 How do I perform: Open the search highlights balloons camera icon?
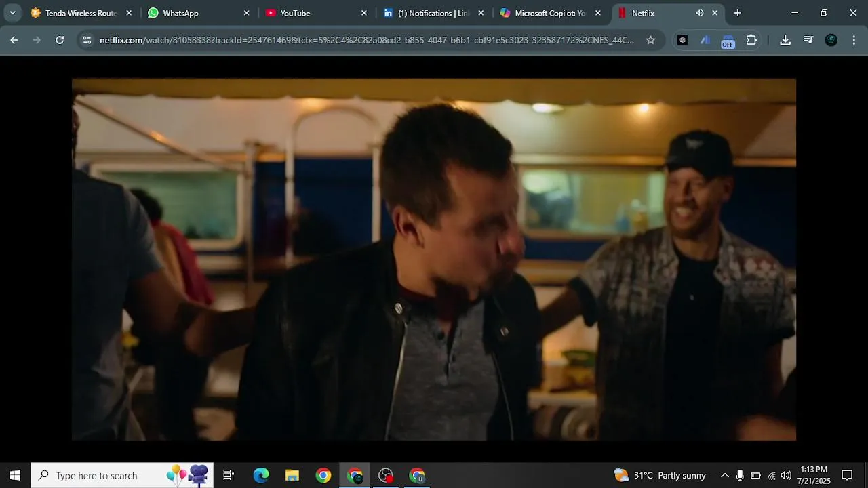coord(188,475)
